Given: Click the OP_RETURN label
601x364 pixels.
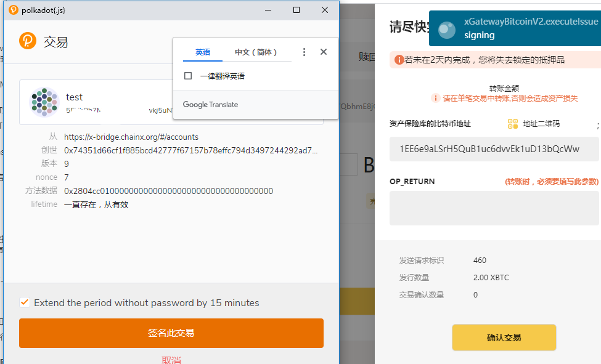Looking at the screenshot, I should point(412,182).
